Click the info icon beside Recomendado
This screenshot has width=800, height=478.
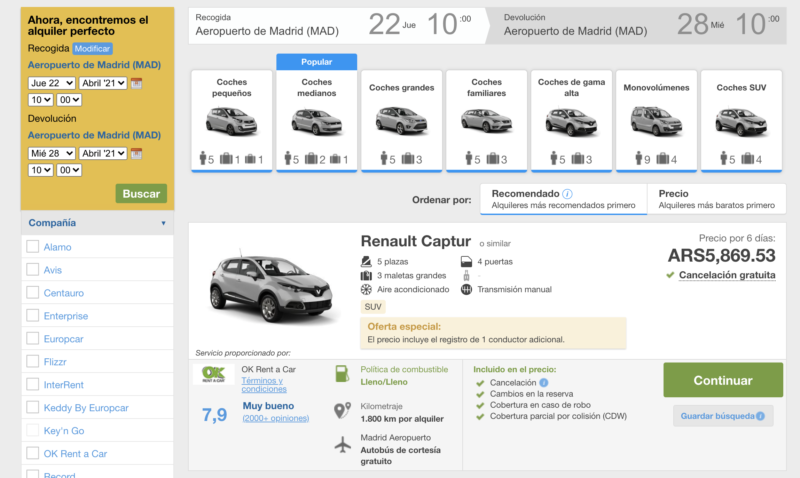tap(568, 194)
